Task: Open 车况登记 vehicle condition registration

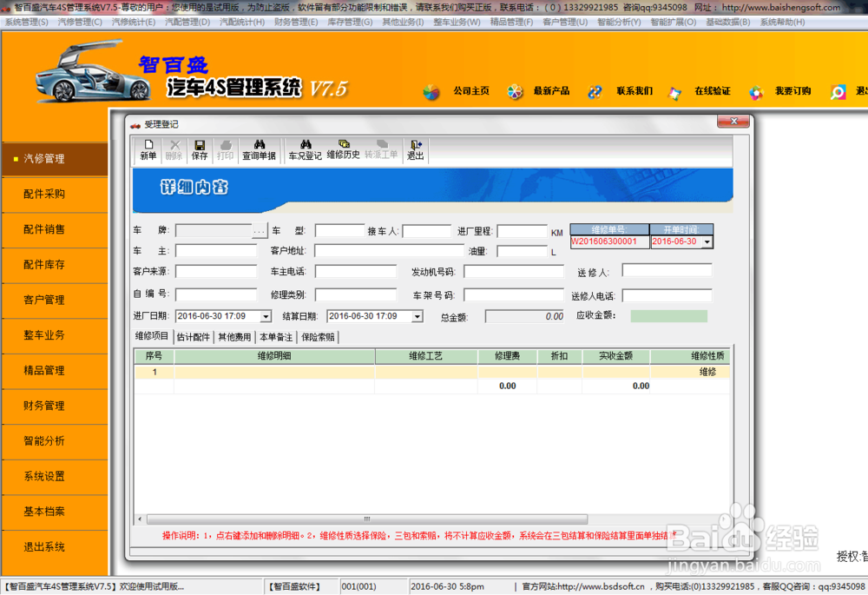Action: pos(305,149)
